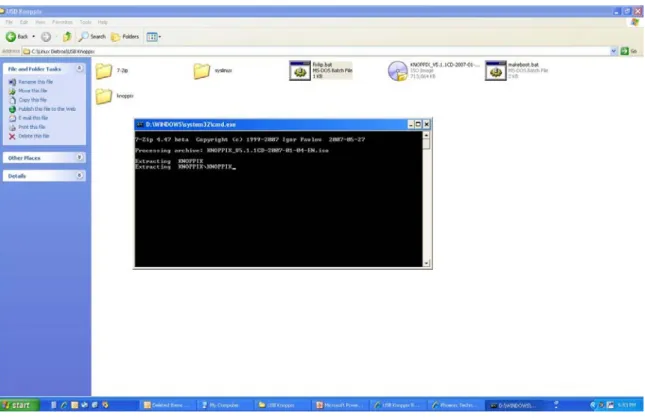Select the knoppix folder icon
645x420 pixels.
pyautogui.click(x=104, y=96)
